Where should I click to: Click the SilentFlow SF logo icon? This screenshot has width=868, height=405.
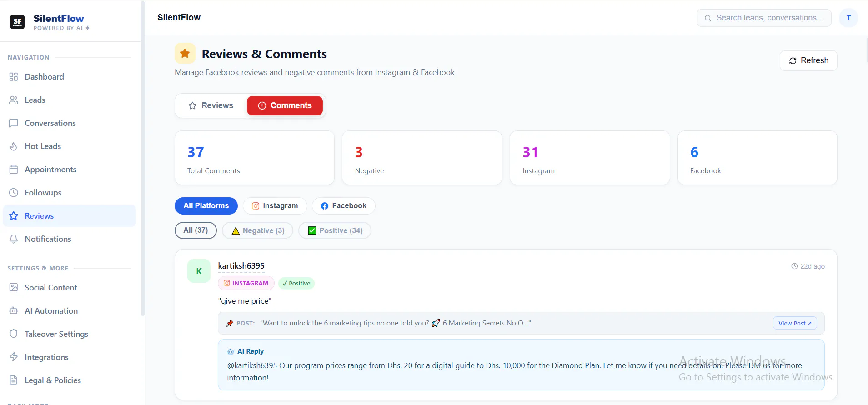pos(17,21)
